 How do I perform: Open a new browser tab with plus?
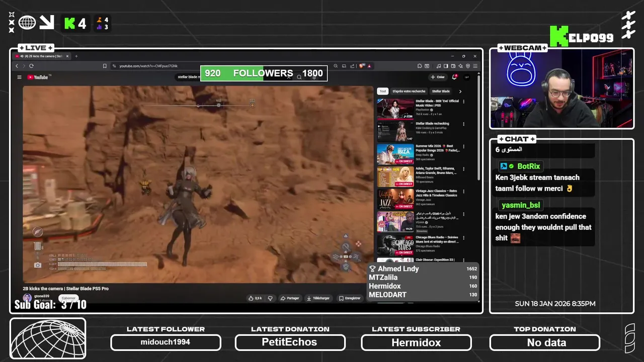point(76,56)
